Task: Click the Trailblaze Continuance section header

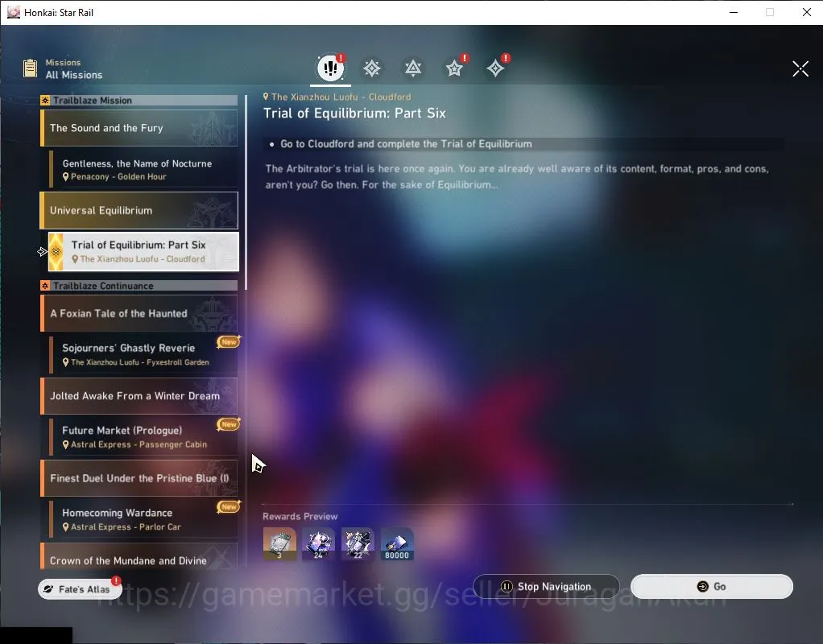Action: 139,286
